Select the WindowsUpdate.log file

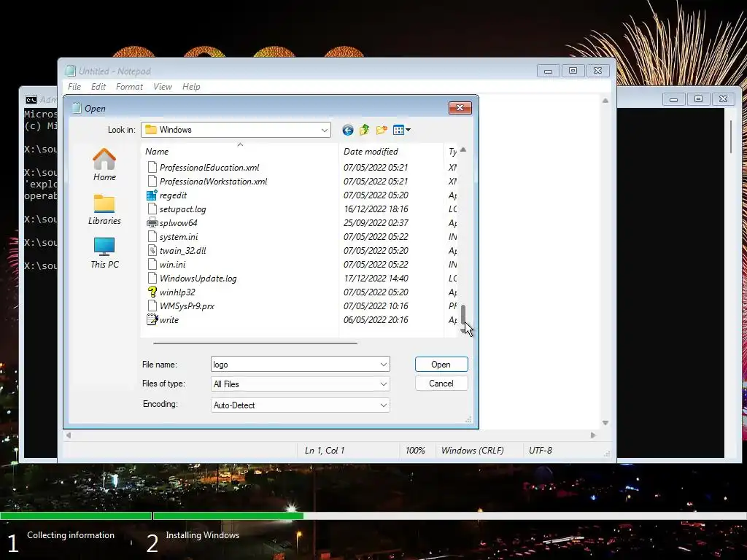[x=192, y=278]
